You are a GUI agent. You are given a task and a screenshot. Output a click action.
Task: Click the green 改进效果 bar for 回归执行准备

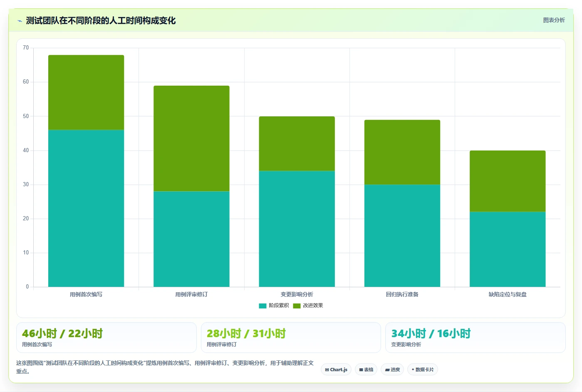pos(402,152)
